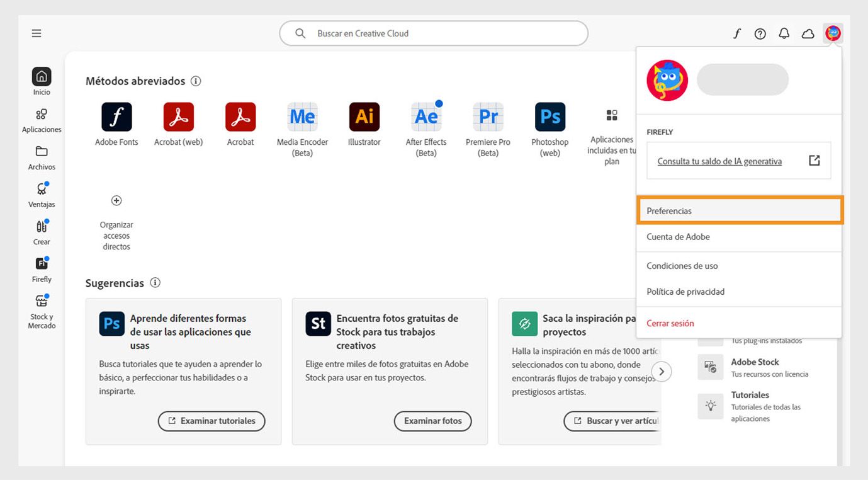Open Stock y Mercado in the sidebar
Image resolution: width=868 pixels, height=480 pixels.
(x=42, y=311)
